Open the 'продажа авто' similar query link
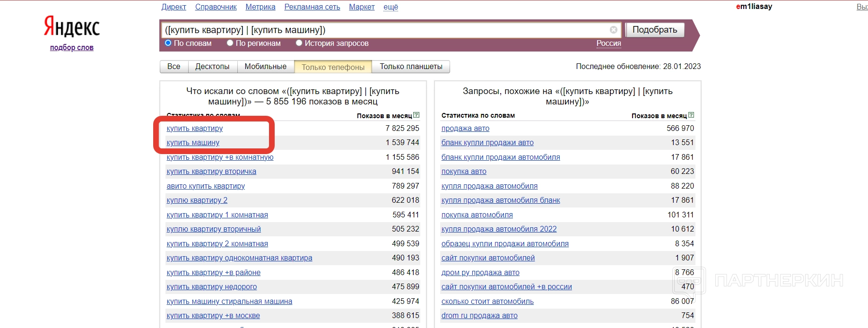 coord(465,129)
